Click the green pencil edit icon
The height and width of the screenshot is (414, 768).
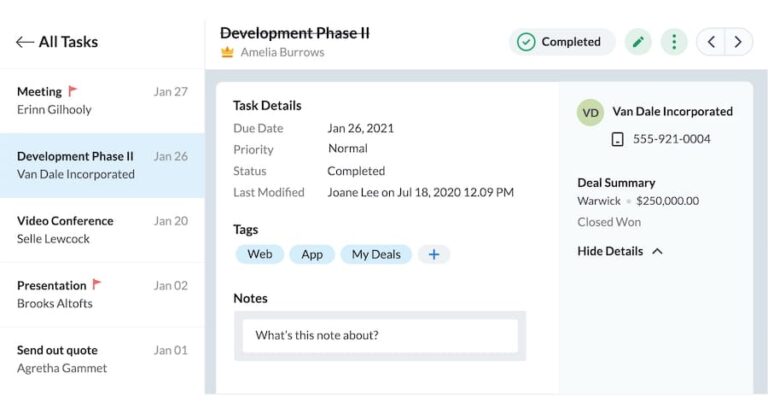tap(638, 42)
